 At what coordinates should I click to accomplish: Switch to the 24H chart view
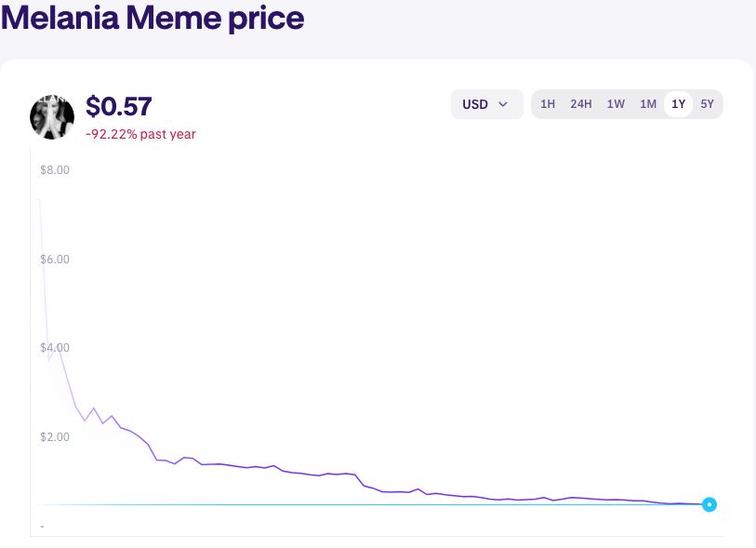coord(580,104)
